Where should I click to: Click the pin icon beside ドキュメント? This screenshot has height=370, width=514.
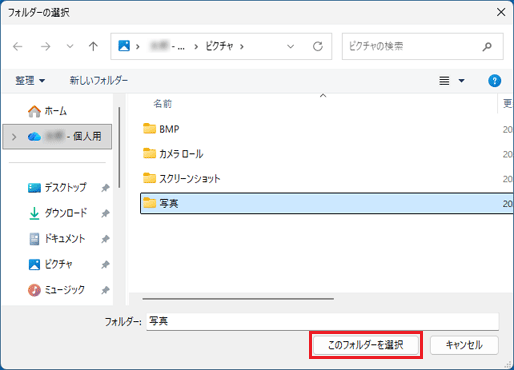click(x=105, y=239)
